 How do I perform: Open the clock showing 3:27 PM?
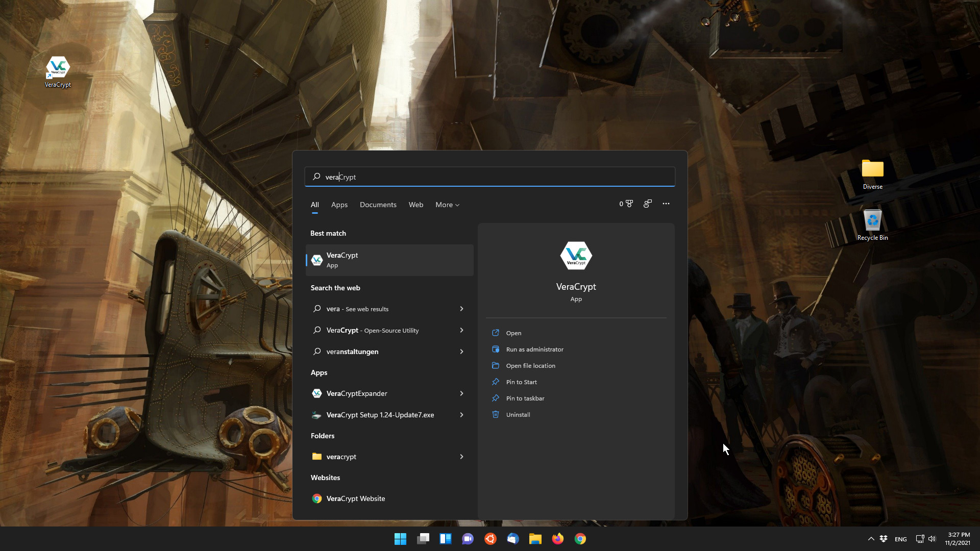click(958, 539)
